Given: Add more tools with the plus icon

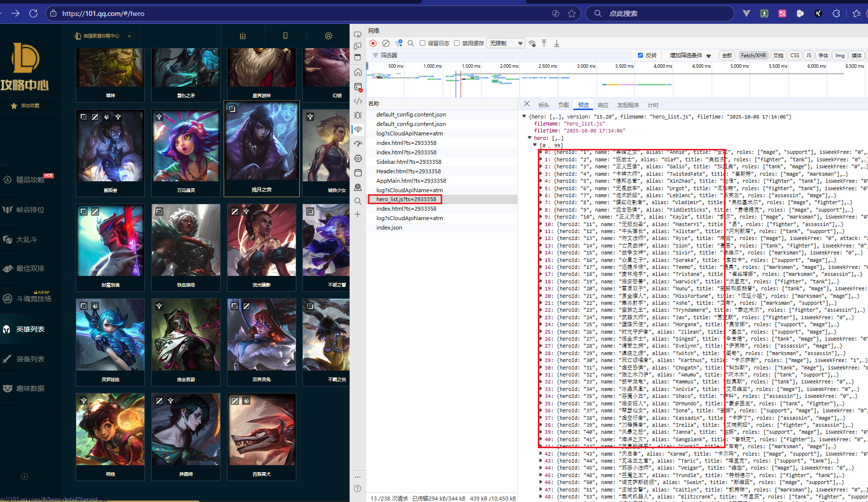Looking at the screenshot, I should [x=358, y=214].
